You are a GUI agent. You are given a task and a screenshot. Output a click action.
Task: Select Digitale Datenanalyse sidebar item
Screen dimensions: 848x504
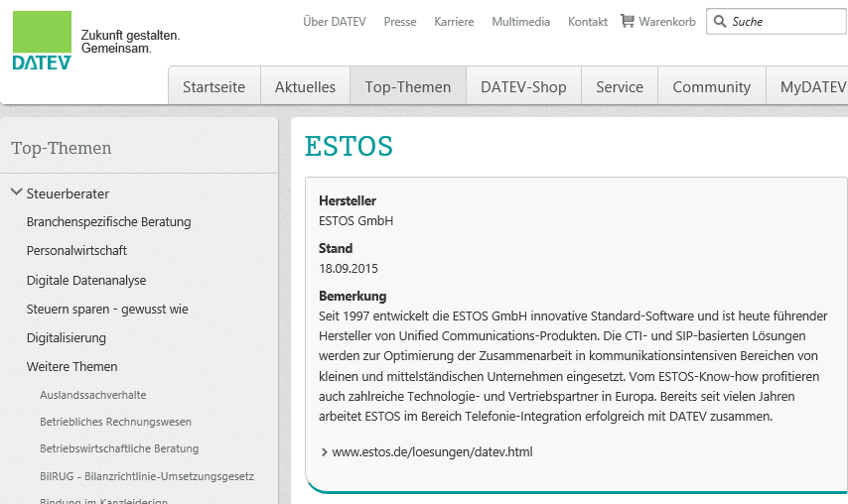point(86,281)
